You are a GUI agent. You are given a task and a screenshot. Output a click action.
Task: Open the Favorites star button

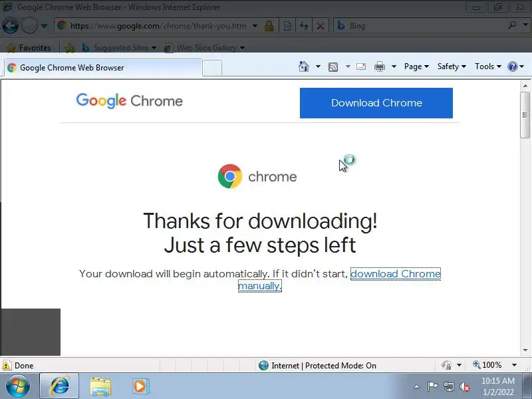click(29, 48)
